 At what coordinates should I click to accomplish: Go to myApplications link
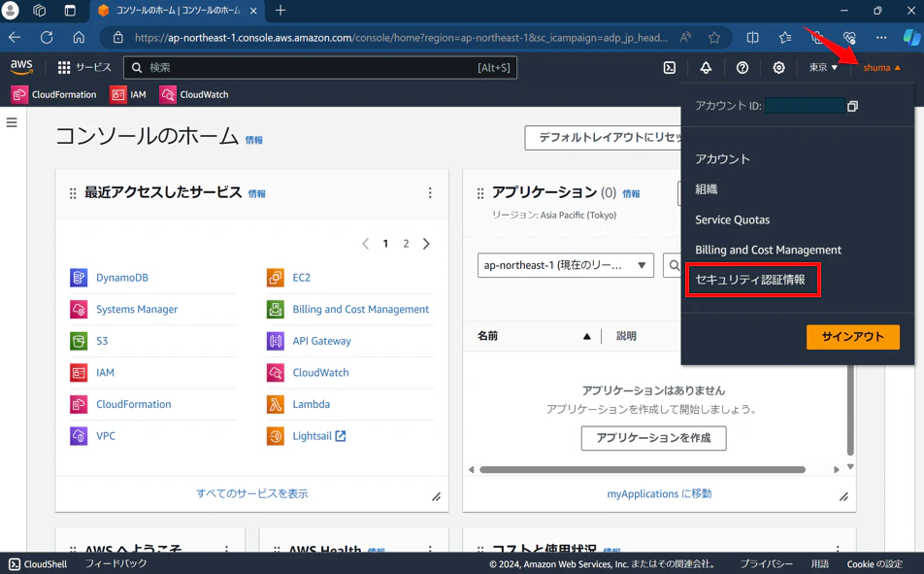click(659, 493)
